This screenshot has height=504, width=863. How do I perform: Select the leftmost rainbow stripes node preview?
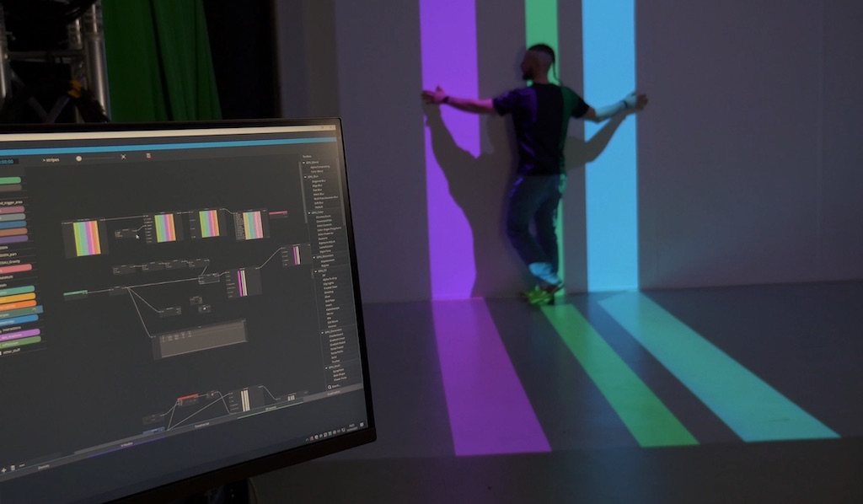87,239
